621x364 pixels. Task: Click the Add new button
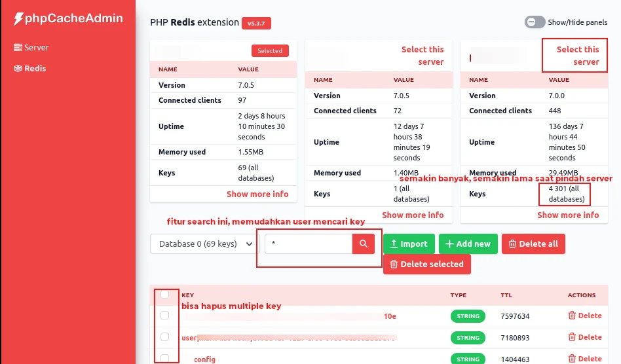coord(468,244)
